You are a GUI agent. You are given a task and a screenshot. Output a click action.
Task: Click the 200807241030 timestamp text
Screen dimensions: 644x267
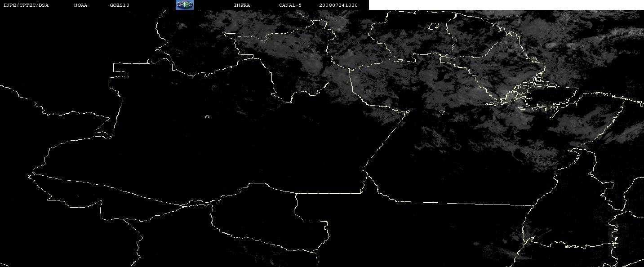(x=338, y=5)
